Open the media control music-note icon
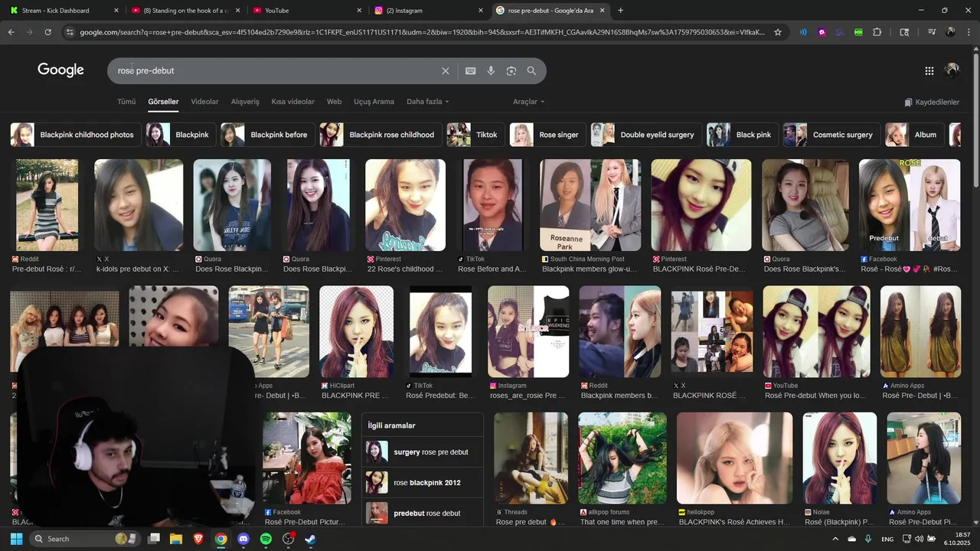 point(931,32)
